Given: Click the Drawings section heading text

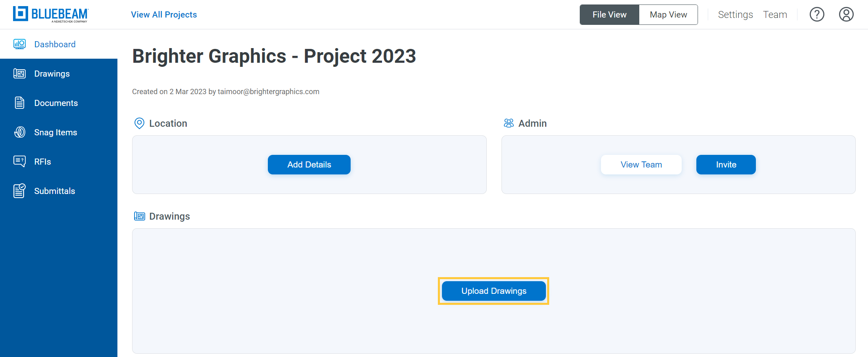Looking at the screenshot, I should coord(170,216).
